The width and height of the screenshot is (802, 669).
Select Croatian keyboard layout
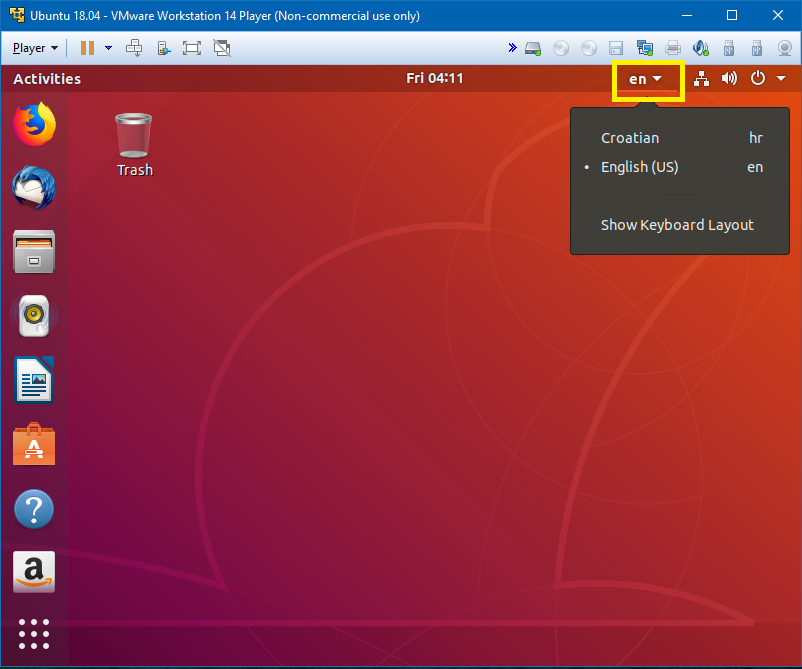680,138
